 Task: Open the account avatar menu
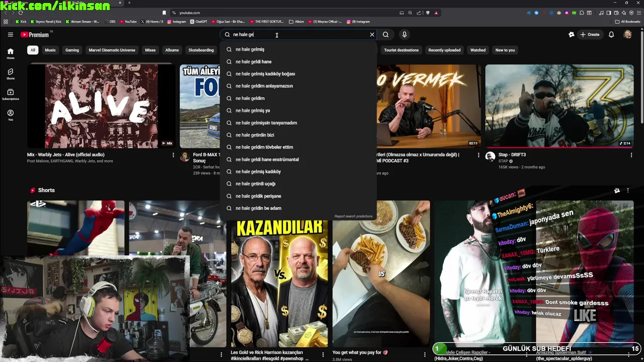point(627,35)
